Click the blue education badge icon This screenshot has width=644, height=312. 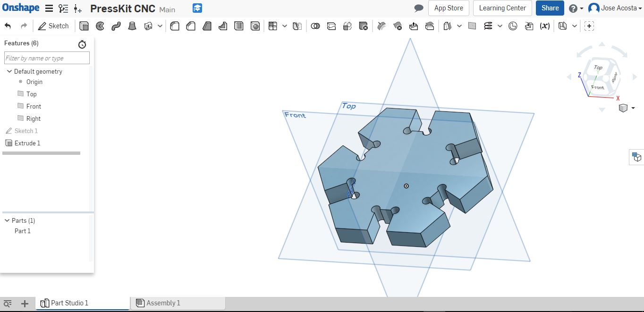pyautogui.click(x=197, y=8)
